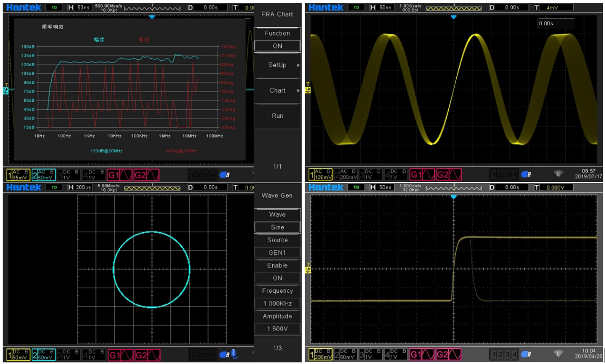
Task: Toggle the 200mV channel 2 indicator in the sine wave screen
Action: pos(346,174)
